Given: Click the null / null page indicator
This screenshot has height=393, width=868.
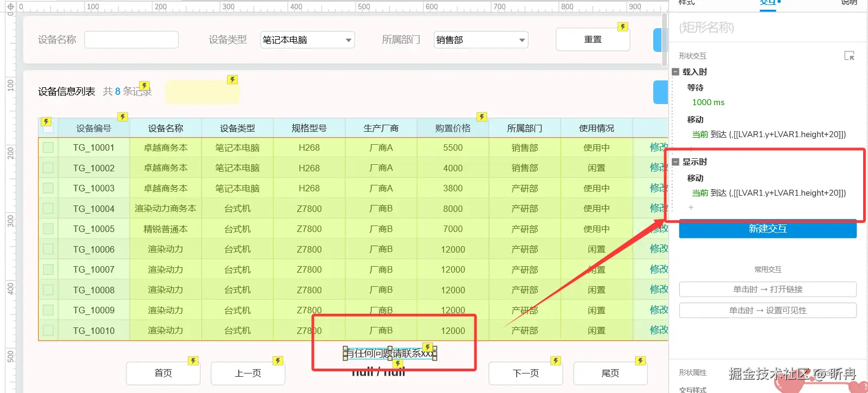Looking at the screenshot, I should click(378, 372).
